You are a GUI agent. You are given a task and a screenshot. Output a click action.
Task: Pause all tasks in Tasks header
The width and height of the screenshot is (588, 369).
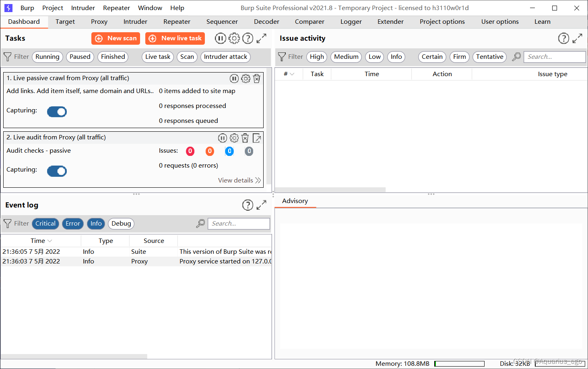pos(220,38)
